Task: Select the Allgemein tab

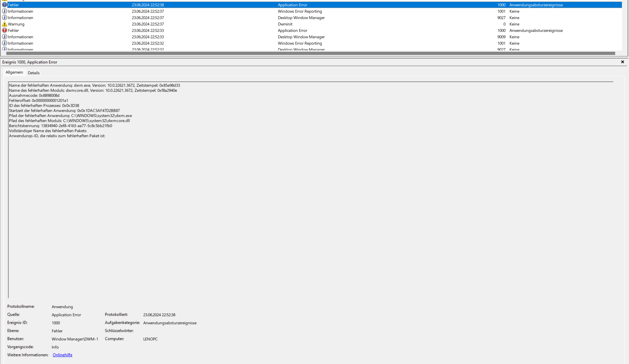Action: click(14, 72)
